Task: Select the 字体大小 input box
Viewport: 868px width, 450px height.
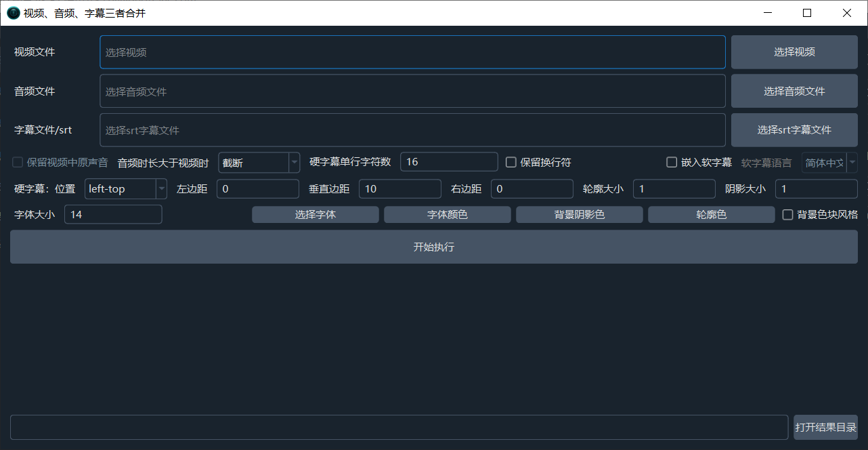Action: pyautogui.click(x=113, y=215)
